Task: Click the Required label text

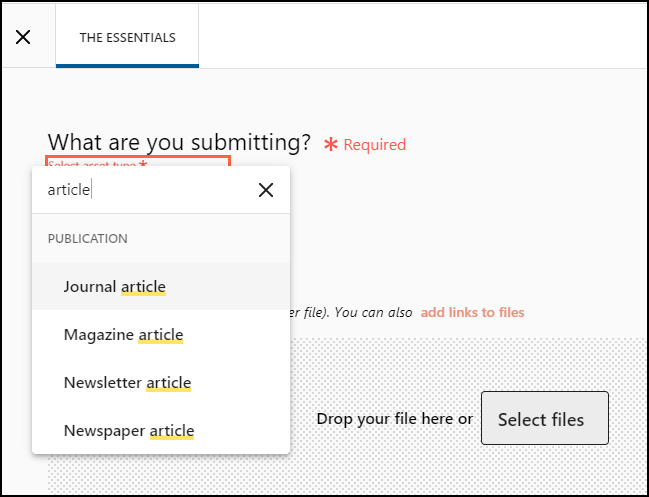Action: (x=374, y=145)
